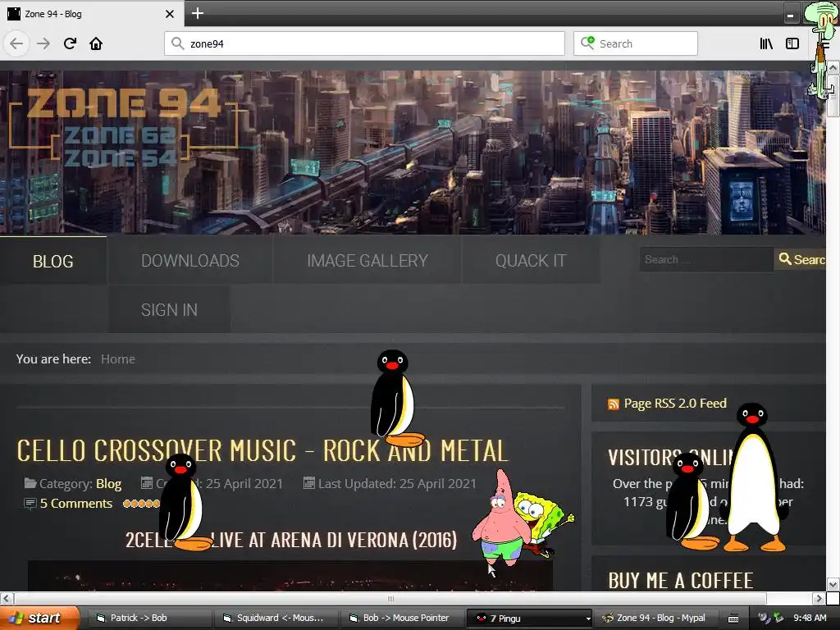The height and width of the screenshot is (630, 840).
Task: Open the Page RSS 2.0 Feed link
Action: pyautogui.click(x=675, y=404)
